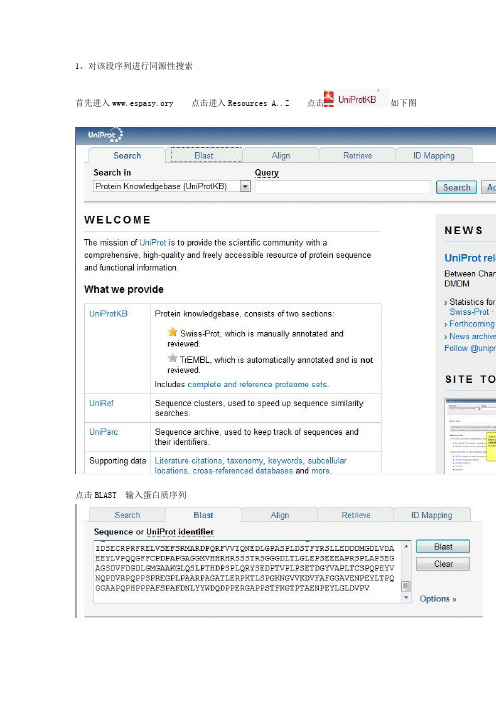Viewport: 496px width, 702px height.
Task: Open complete and reference proteome sets link
Action: click(258, 384)
